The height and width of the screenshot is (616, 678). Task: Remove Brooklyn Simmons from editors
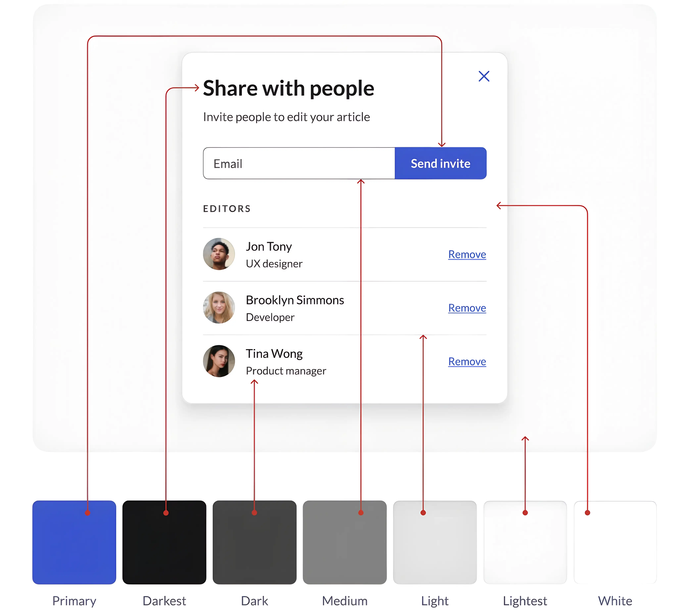[467, 308]
